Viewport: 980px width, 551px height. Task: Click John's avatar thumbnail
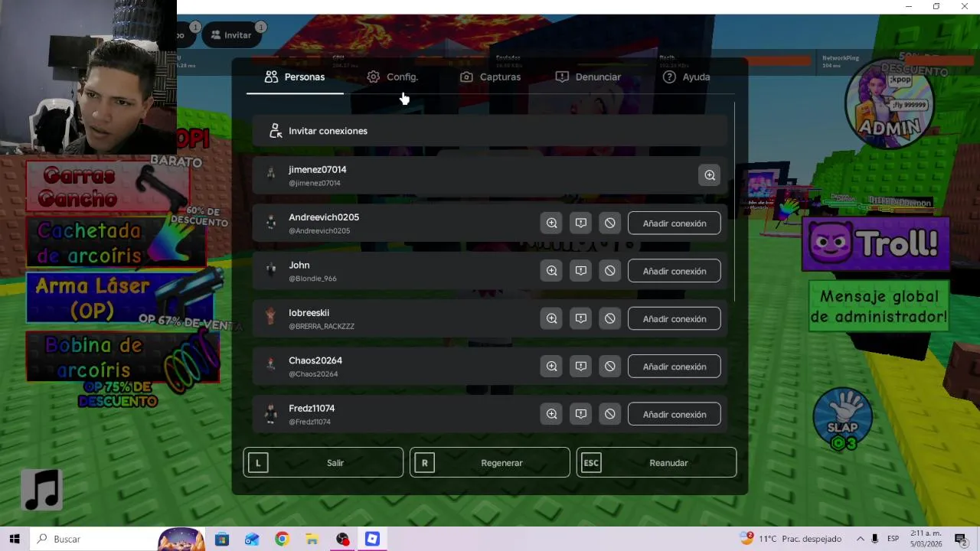click(270, 270)
